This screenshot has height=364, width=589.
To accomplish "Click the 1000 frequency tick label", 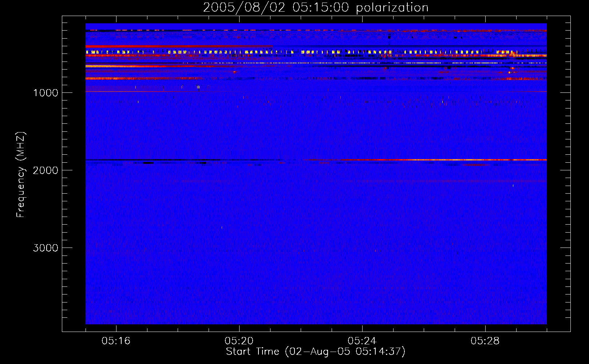I will 46,93.
